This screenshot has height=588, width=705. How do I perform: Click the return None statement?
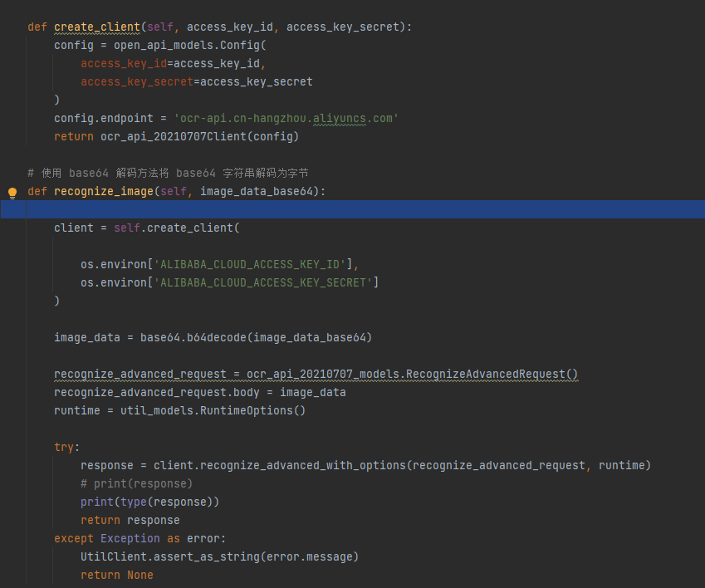(117, 575)
